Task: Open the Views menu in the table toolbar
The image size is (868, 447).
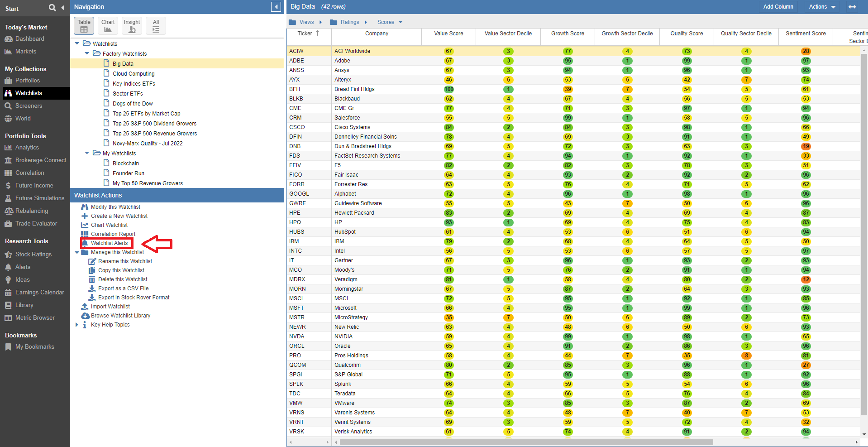Action: click(x=306, y=22)
